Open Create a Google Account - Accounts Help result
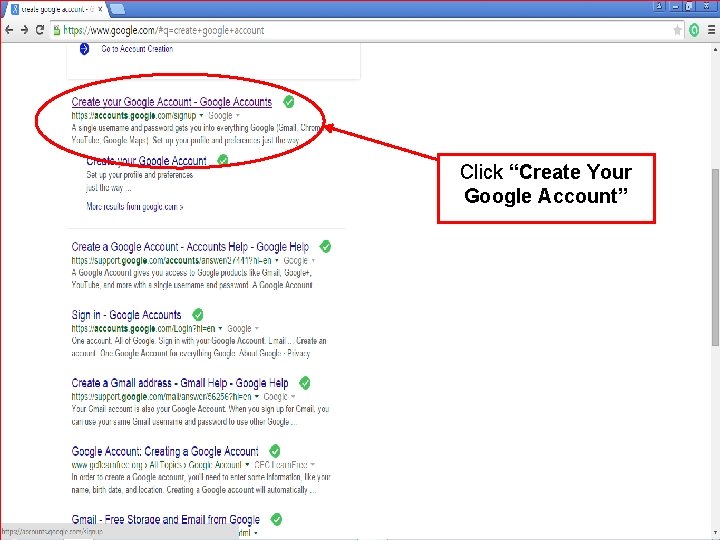Image resolution: width=720 pixels, height=540 pixels. coord(190,247)
